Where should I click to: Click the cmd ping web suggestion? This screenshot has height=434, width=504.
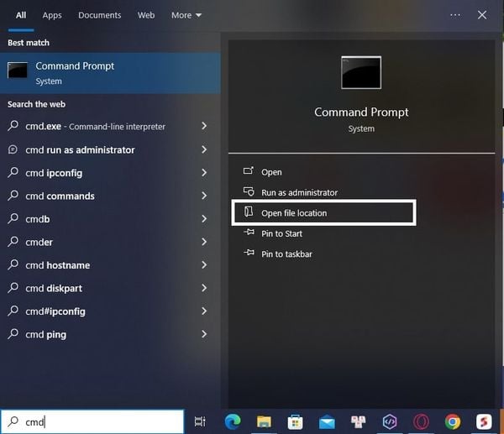pyautogui.click(x=110, y=335)
